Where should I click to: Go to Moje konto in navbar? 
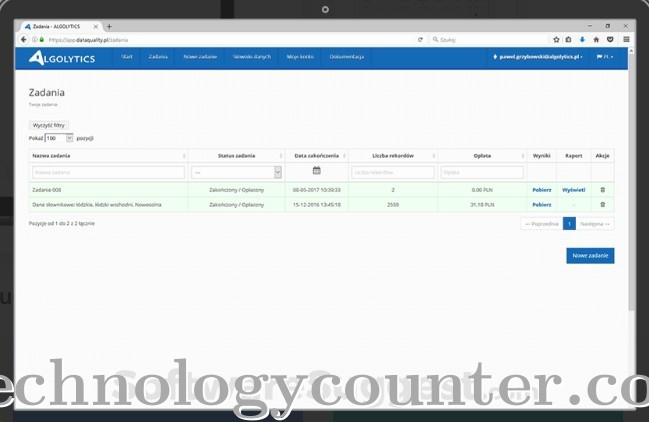click(x=299, y=58)
